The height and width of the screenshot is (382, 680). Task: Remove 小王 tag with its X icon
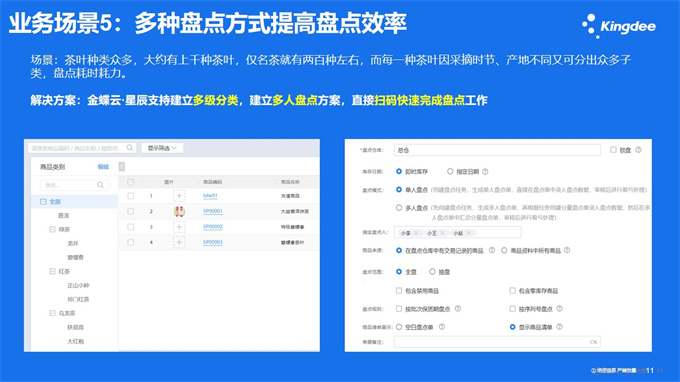pos(442,233)
